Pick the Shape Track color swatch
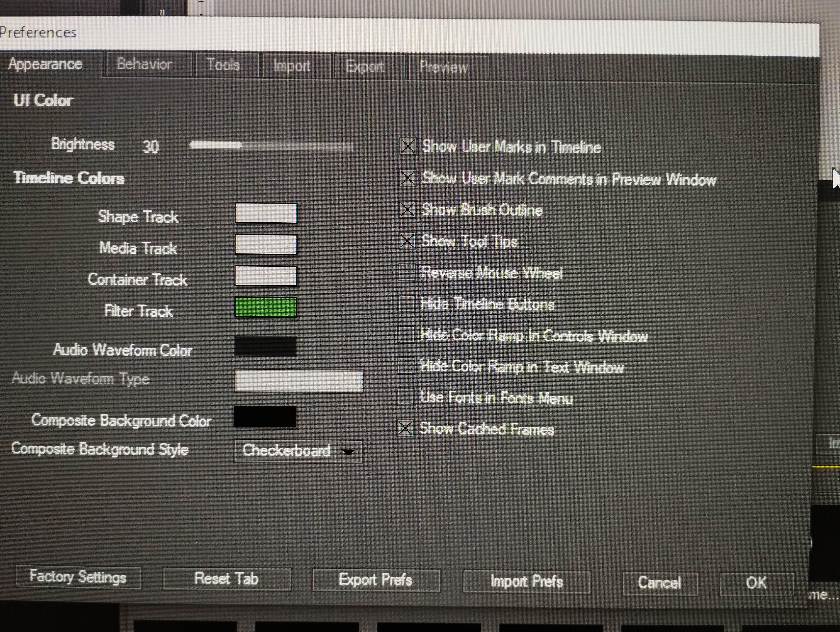Image resolution: width=840 pixels, height=632 pixels. [266, 213]
